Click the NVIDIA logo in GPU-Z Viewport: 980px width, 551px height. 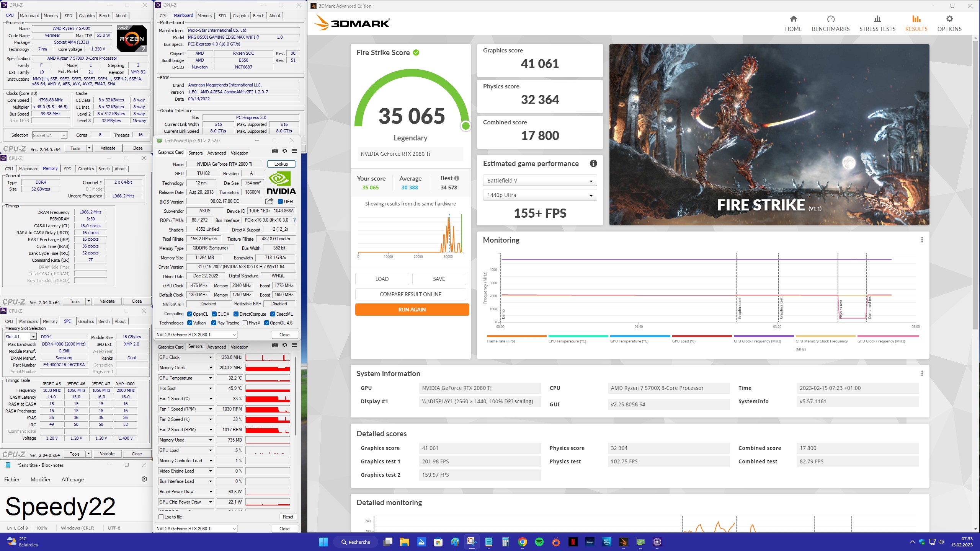281,183
